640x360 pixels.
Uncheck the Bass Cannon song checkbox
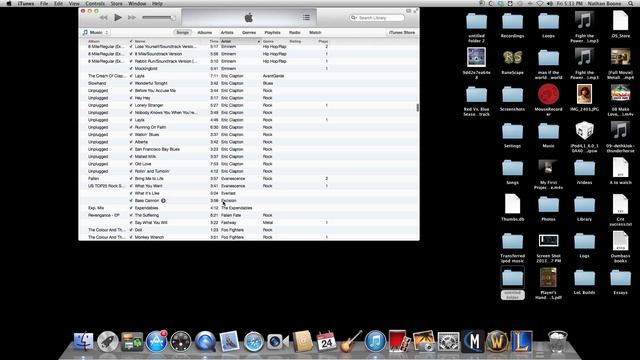[x=131, y=200]
